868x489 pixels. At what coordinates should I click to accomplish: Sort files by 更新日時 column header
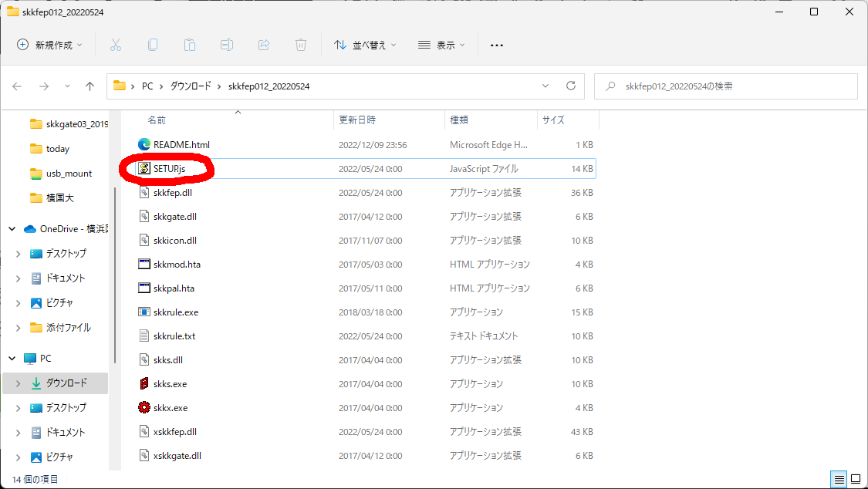(357, 120)
